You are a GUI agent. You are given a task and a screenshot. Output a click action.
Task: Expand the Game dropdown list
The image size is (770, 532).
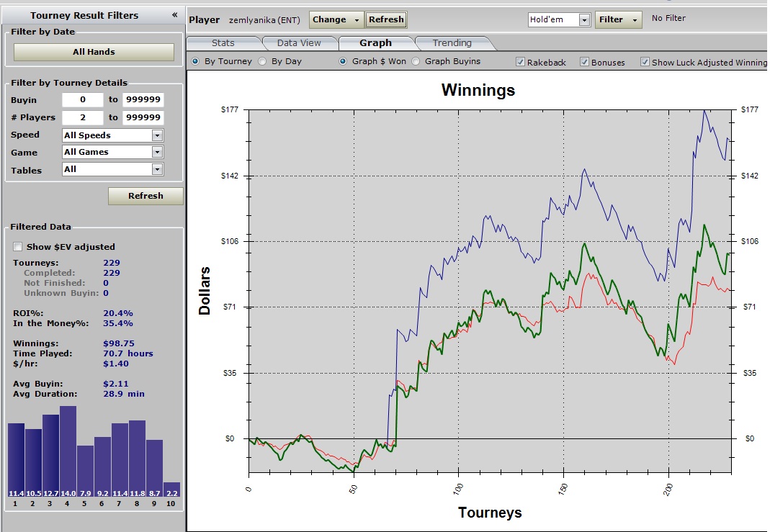click(x=157, y=152)
